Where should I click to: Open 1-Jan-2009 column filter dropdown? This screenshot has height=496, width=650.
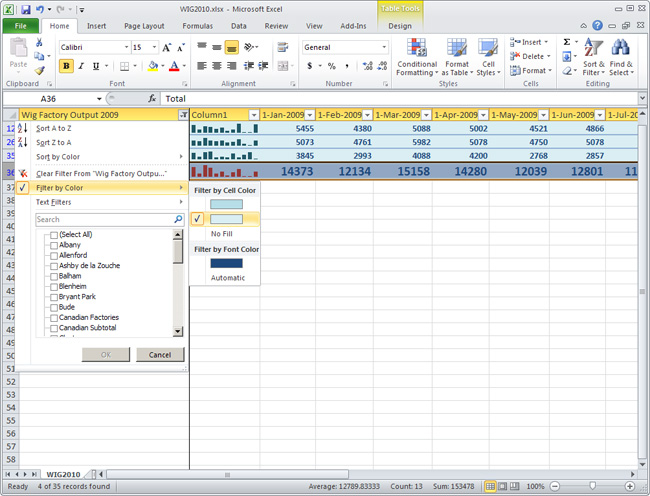coord(309,115)
